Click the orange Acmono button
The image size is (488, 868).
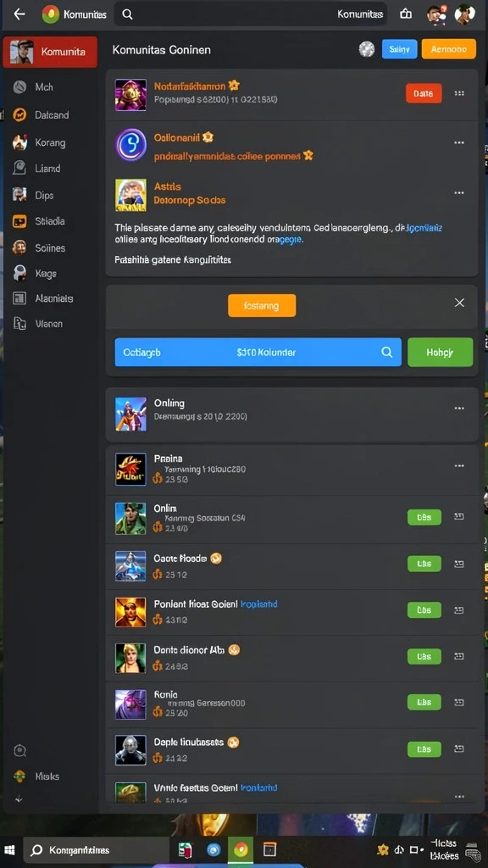pyautogui.click(x=449, y=49)
